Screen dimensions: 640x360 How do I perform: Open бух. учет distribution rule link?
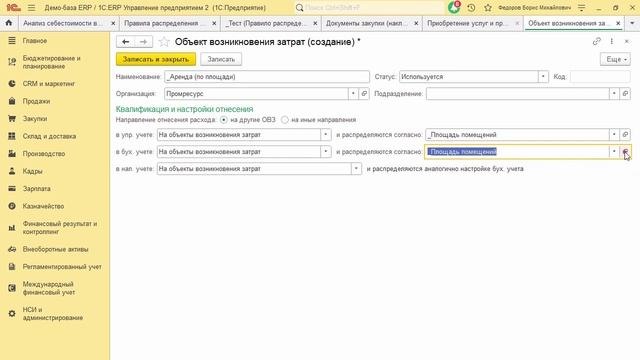click(625, 152)
